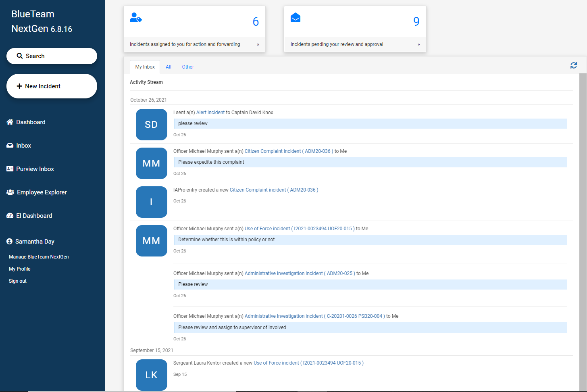This screenshot has height=392, width=587.
Task: Expand the Samantha Day user menu
Action: click(x=35, y=242)
